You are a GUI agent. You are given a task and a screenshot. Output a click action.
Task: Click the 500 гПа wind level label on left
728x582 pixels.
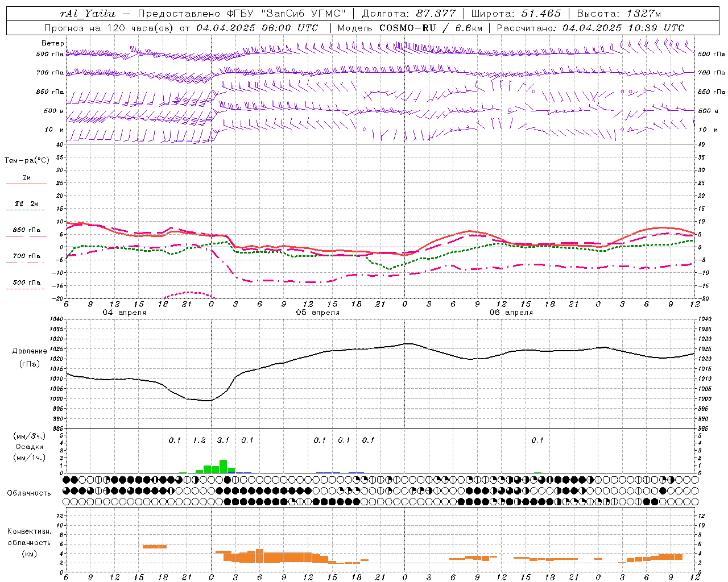click(50, 54)
